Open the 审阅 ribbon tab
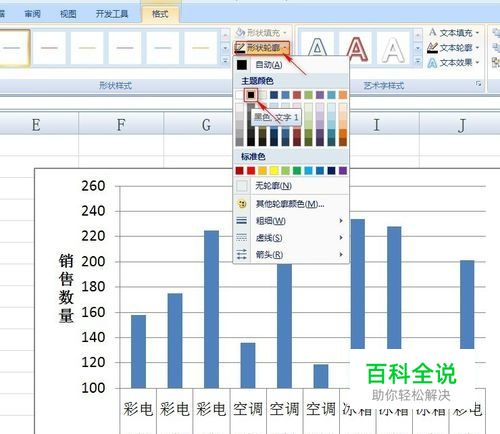The width and height of the screenshot is (500, 434). (x=32, y=14)
